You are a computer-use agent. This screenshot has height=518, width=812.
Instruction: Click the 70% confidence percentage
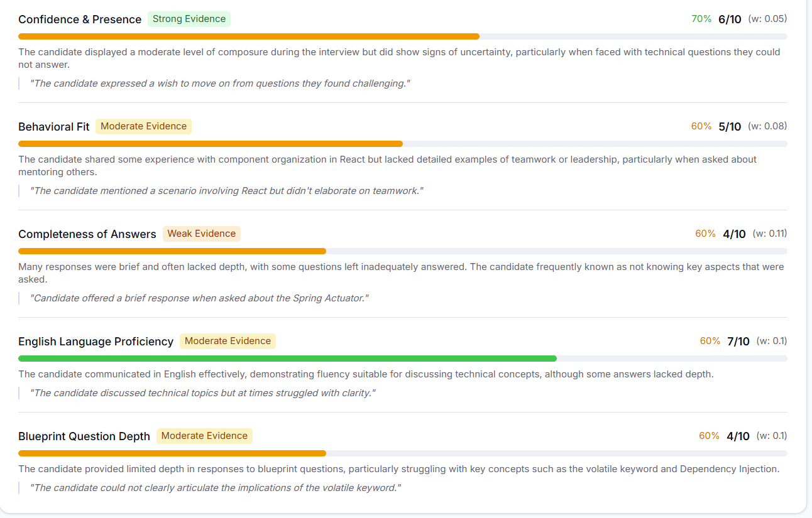(x=701, y=19)
